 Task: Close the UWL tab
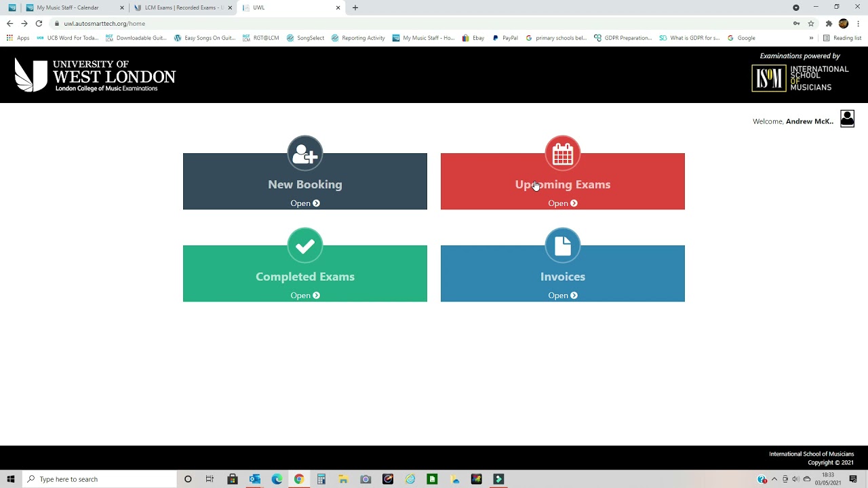point(338,7)
